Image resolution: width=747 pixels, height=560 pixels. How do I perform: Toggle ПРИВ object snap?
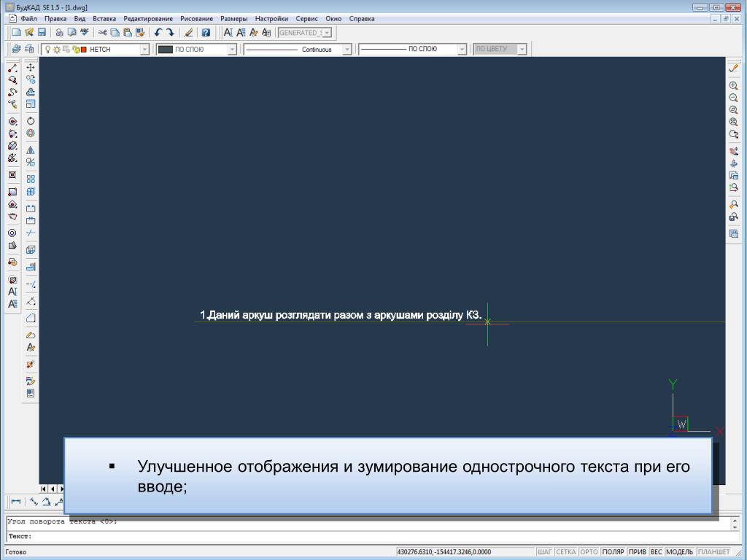point(638,551)
